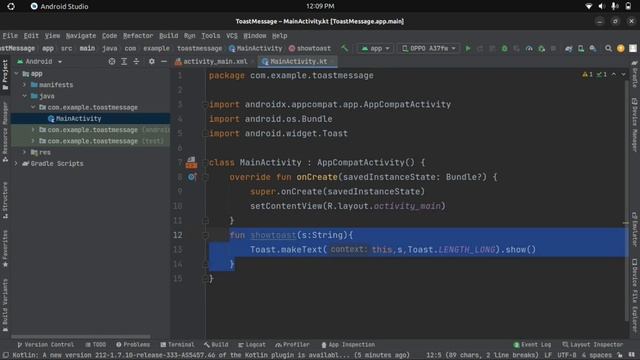Collapse the app module node
Screen dimensions: 640x360
coord(16,74)
